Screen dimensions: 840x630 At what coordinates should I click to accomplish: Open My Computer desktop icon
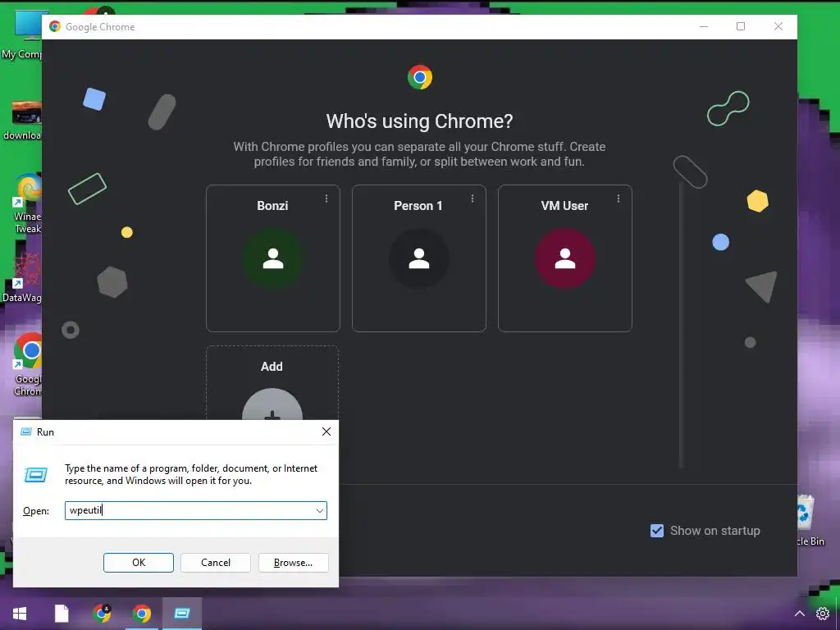[22, 33]
